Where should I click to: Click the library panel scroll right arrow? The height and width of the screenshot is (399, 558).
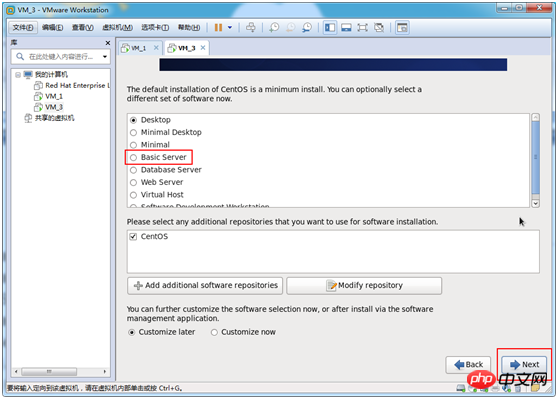(x=105, y=372)
